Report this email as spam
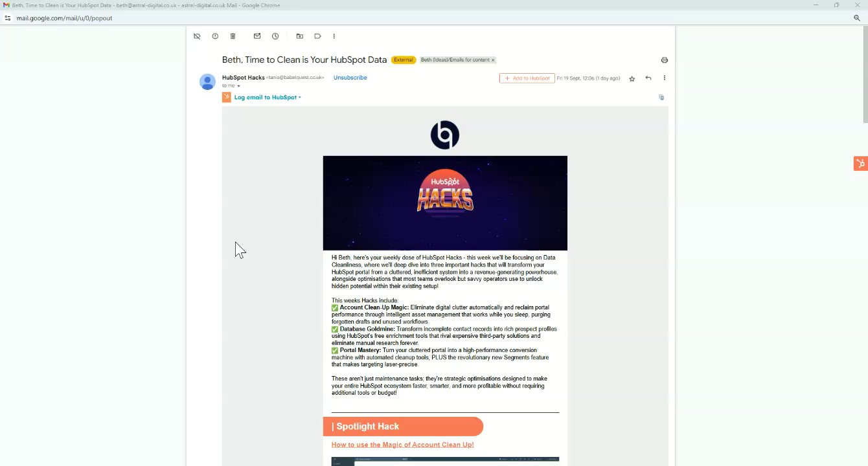The width and height of the screenshot is (868, 466). [x=215, y=36]
